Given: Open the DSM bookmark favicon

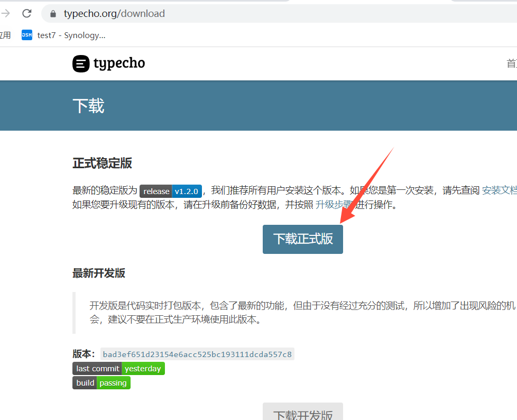Looking at the screenshot, I should tap(27, 35).
